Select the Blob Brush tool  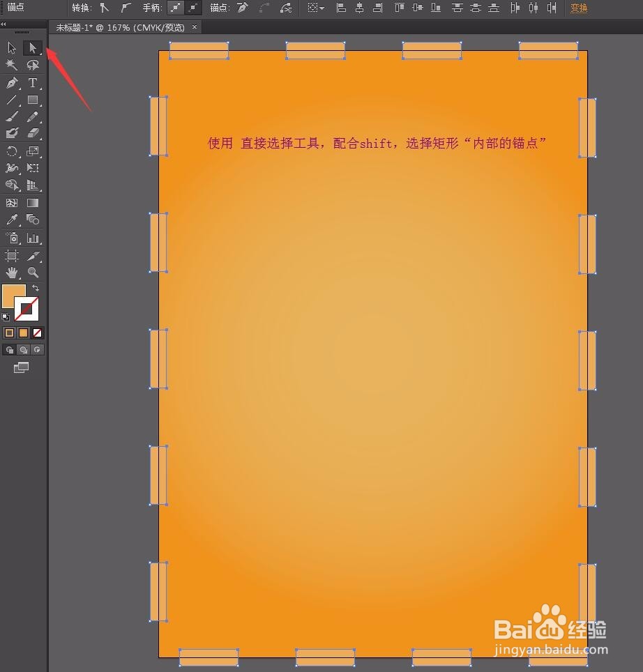pos(12,133)
